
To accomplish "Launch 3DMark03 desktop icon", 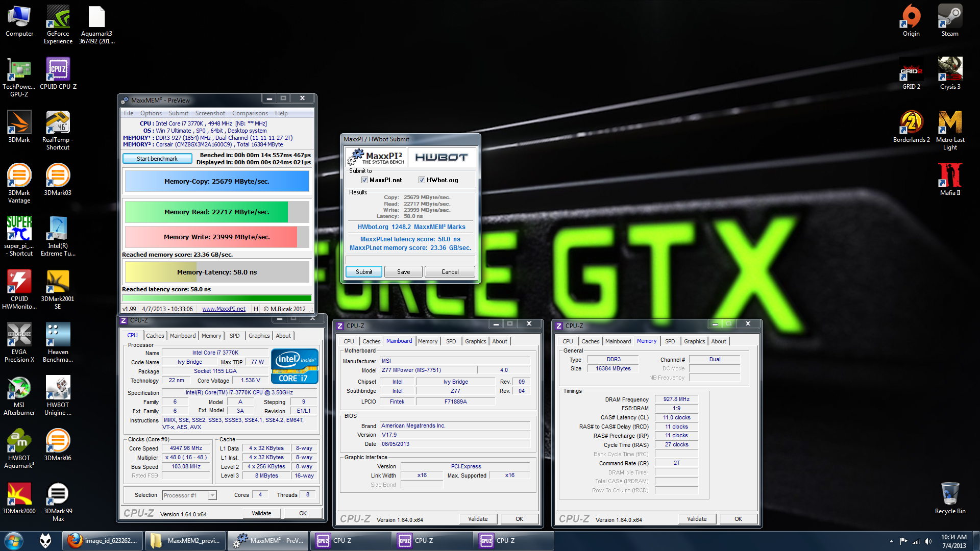I will (x=58, y=180).
